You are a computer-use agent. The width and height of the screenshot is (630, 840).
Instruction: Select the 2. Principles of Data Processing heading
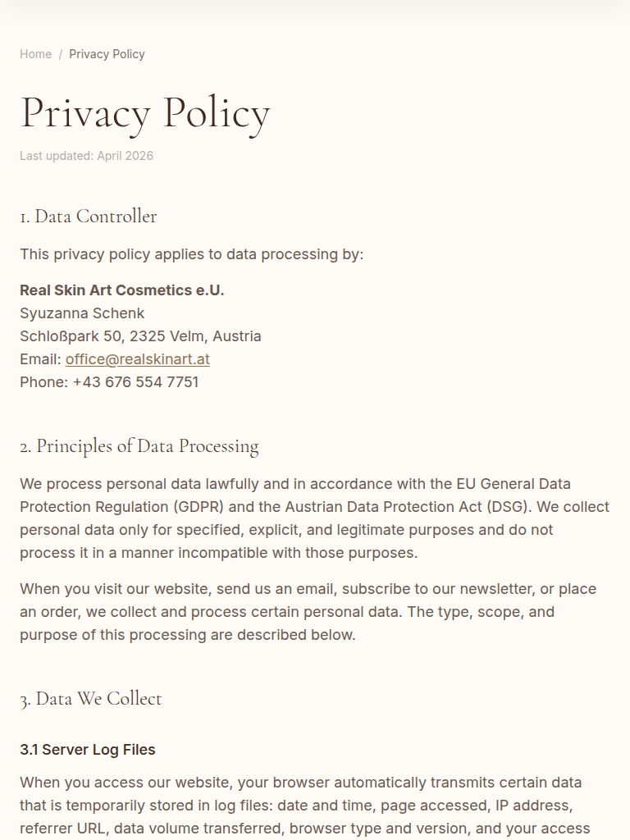[x=139, y=446]
